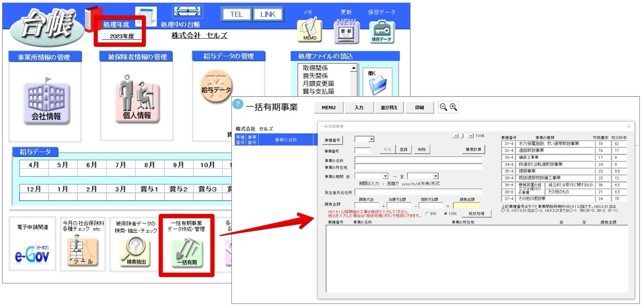Screen dimensions: 644x307
Task: Open the 検索抽出 magnifier icon
Action: tap(136, 252)
